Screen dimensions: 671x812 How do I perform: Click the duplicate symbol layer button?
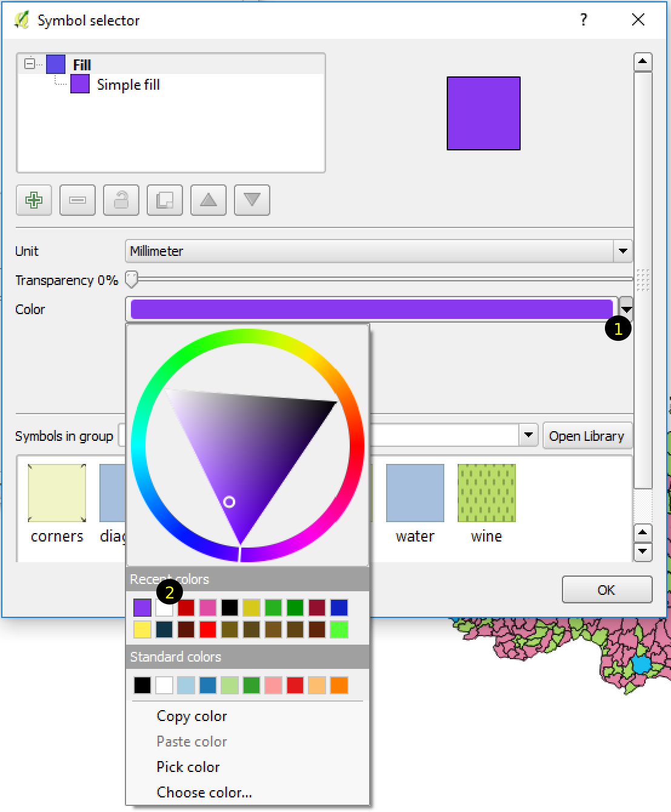click(x=165, y=200)
